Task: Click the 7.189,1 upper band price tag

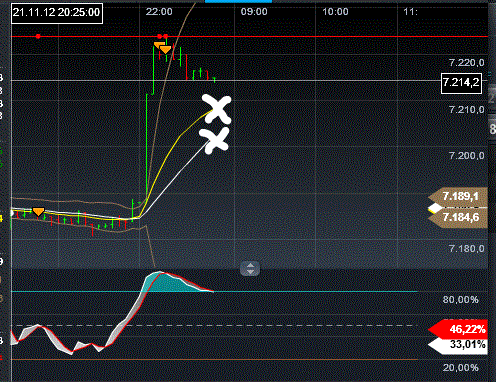Action: click(x=458, y=196)
